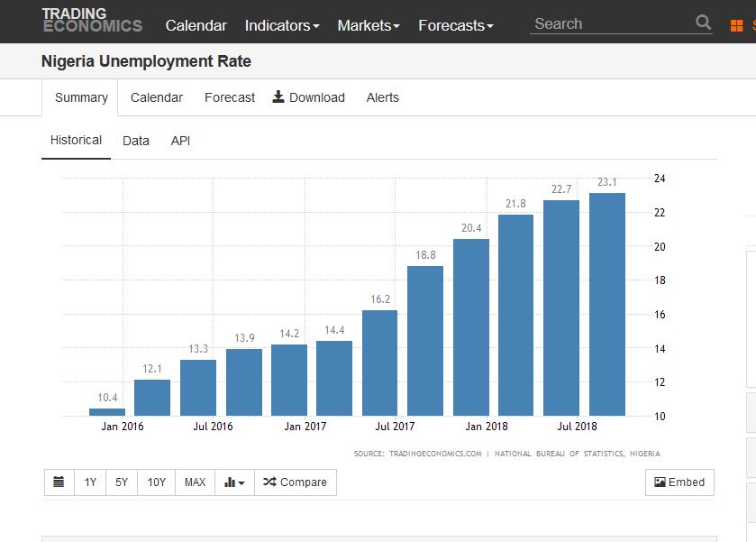Open the Calendar link in top navigation

[196, 25]
